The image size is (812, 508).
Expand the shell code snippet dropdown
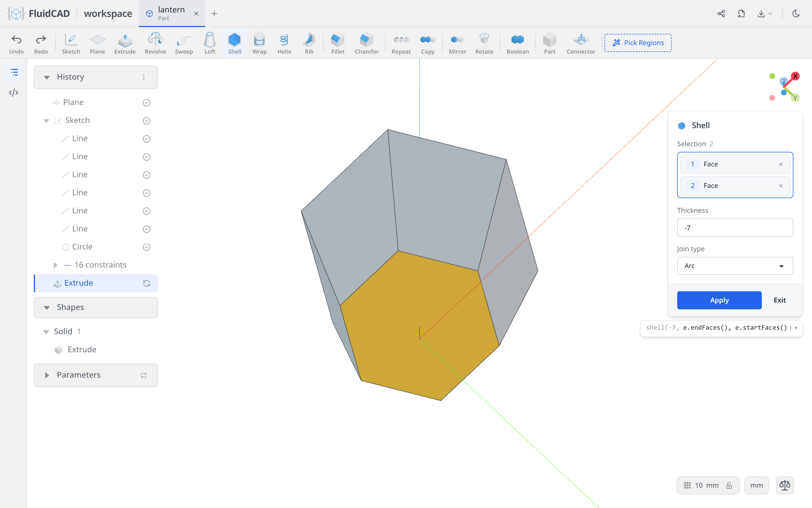click(796, 328)
